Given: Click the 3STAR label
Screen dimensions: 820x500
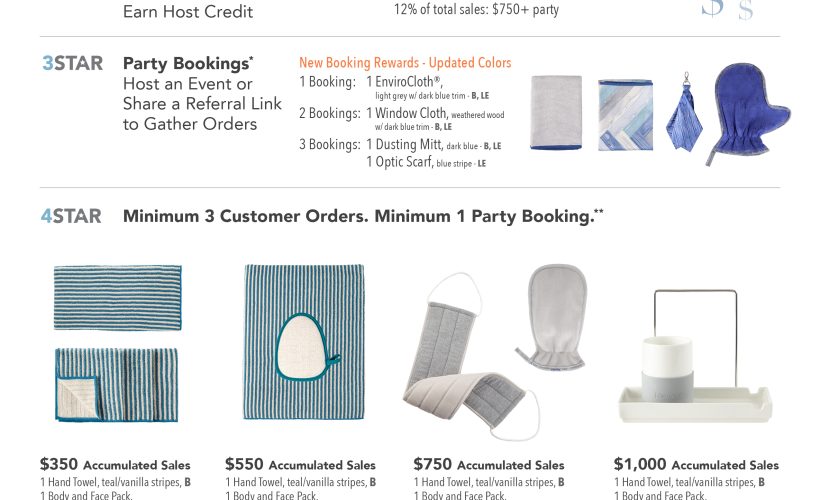Looking at the screenshot, I should [x=72, y=63].
